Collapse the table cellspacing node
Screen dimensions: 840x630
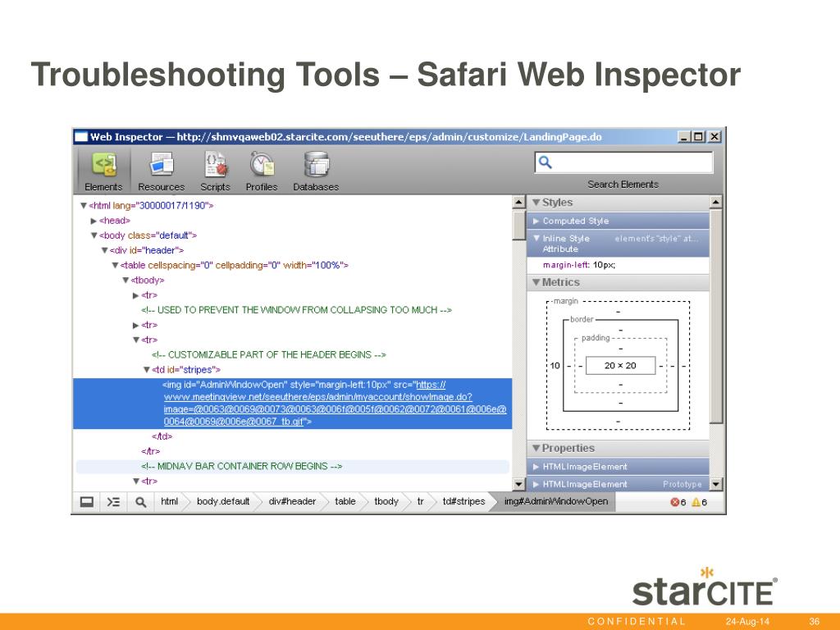(115, 265)
